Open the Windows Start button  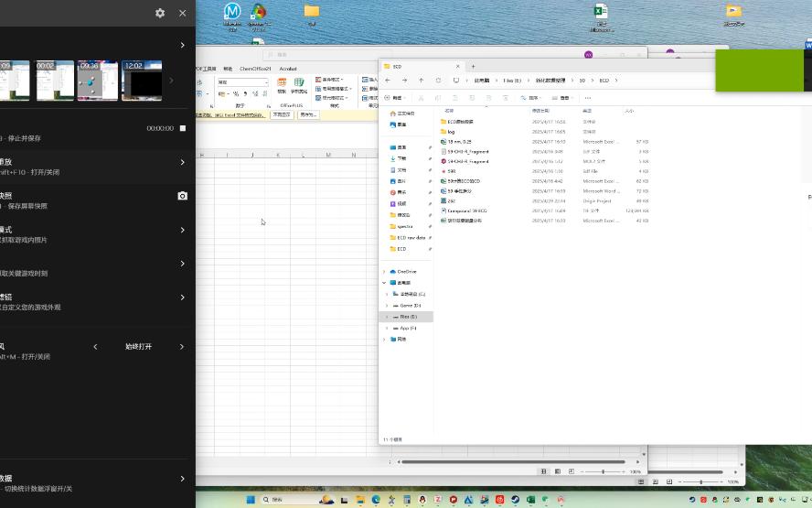(x=251, y=500)
